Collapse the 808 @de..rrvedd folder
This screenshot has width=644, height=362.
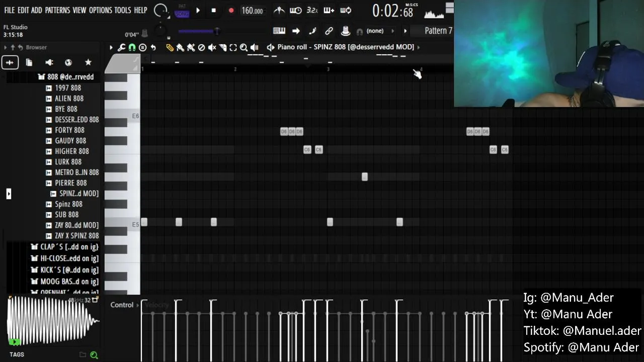(66, 77)
